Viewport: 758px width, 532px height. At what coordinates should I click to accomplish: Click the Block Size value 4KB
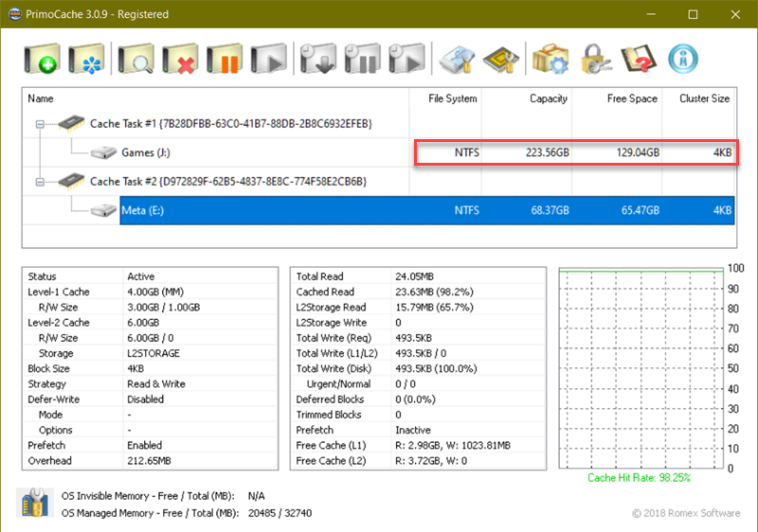point(135,369)
